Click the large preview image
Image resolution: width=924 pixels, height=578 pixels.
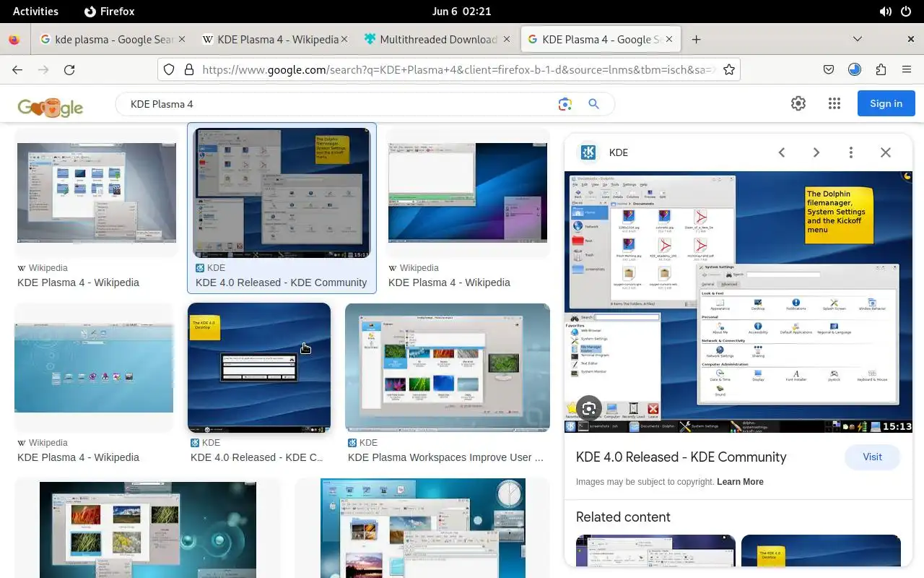click(x=738, y=302)
